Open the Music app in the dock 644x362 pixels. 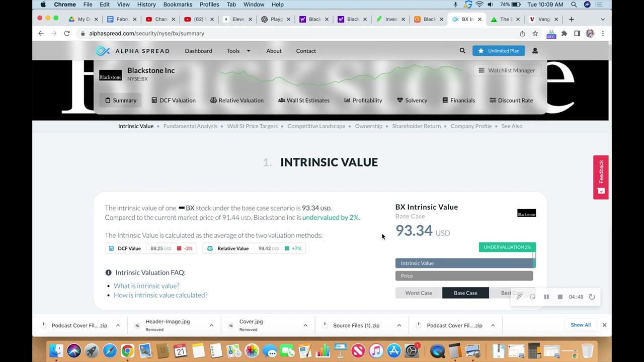[x=376, y=350]
